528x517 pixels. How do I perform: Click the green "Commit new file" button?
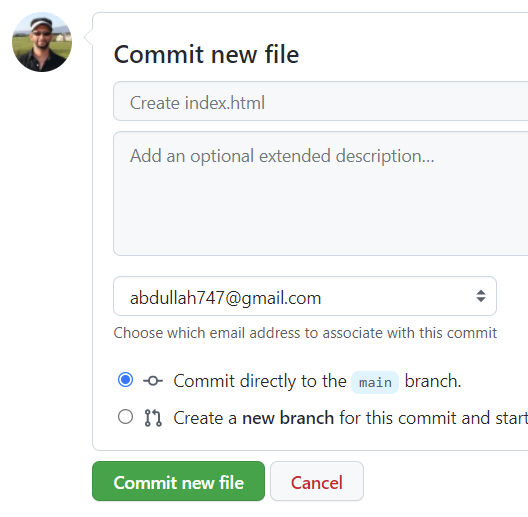[178, 481]
